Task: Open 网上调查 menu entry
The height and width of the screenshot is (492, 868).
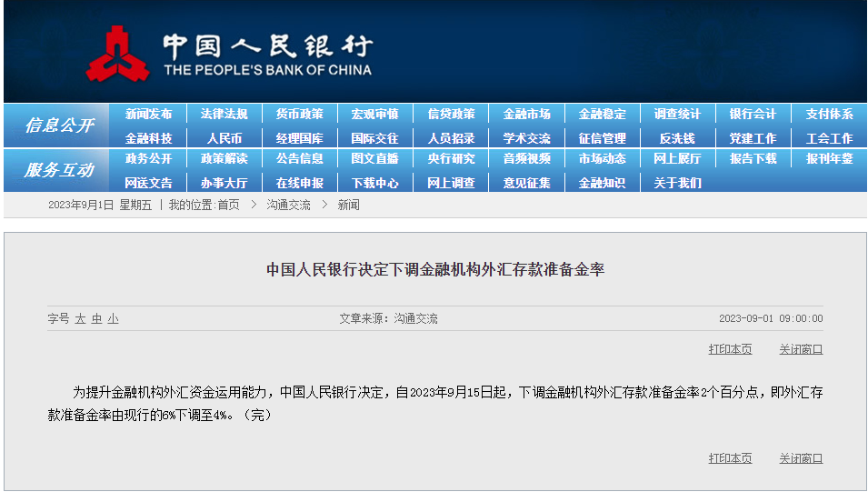Action: coord(451,184)
